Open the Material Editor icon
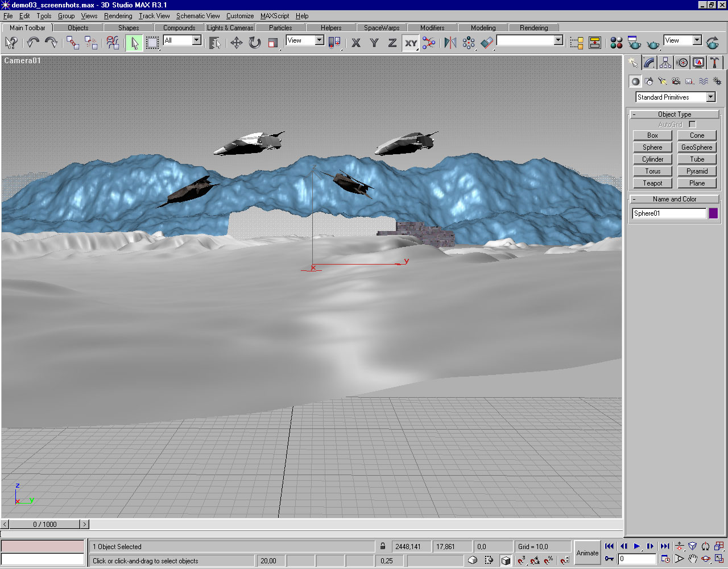Screen dimensions: 728x569 (617, 43)
